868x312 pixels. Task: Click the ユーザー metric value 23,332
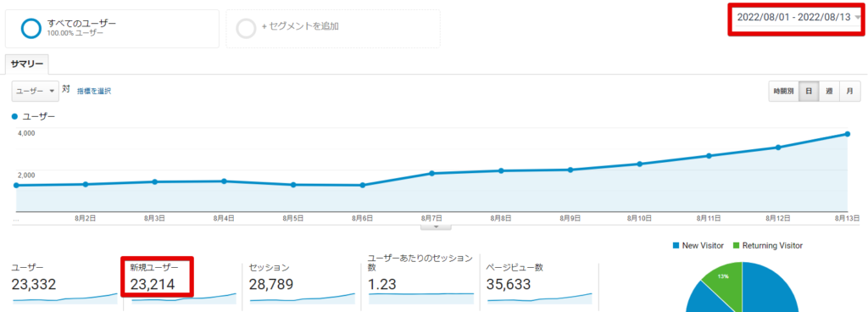(34, 284)
